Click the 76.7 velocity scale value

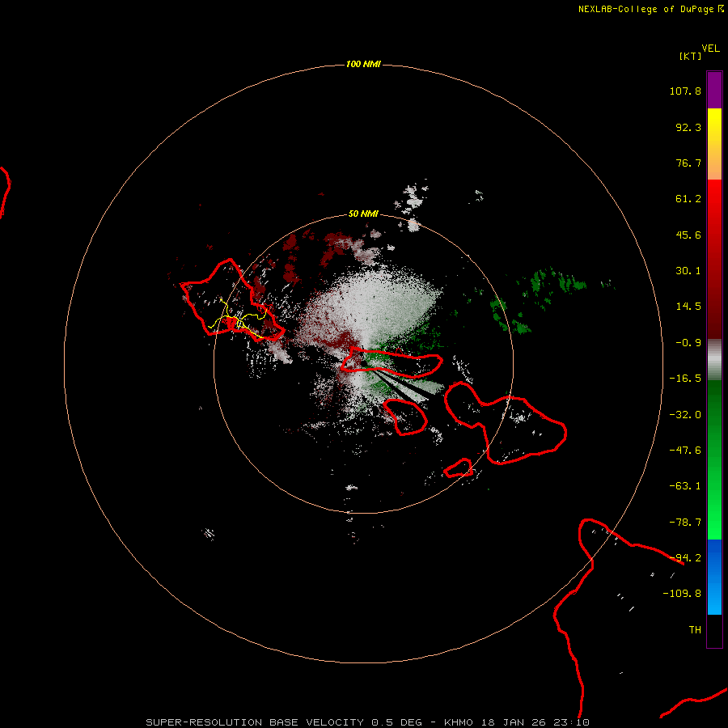(688, 163)
